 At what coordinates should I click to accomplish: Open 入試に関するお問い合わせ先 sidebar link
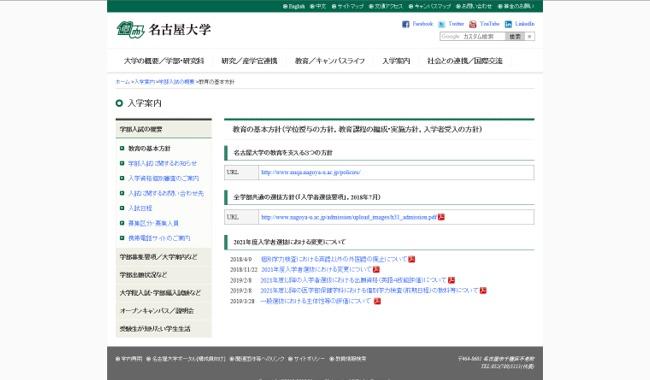coord(166,193)
